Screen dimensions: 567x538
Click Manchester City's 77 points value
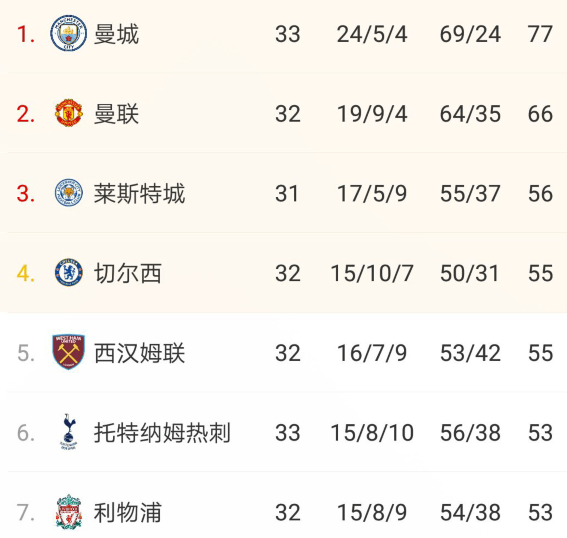pyautogui.click(x=540, y=34)
